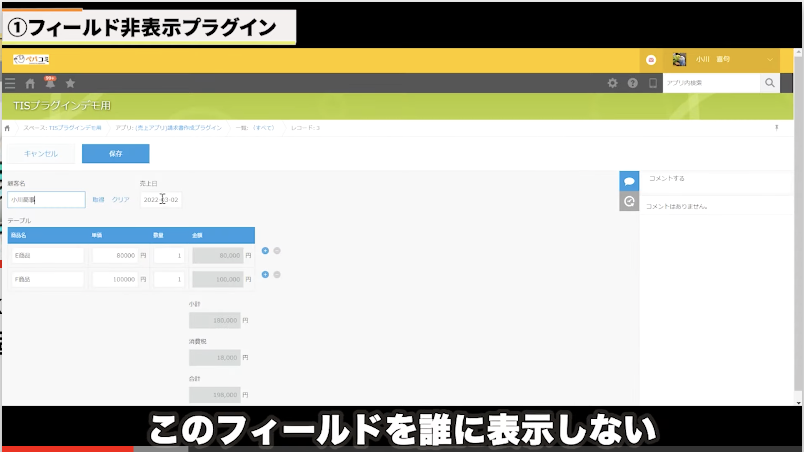The width and height of the screenshot is (804, 452).
Task: Click the magnifier search button
Action: (x=770, y=83)
